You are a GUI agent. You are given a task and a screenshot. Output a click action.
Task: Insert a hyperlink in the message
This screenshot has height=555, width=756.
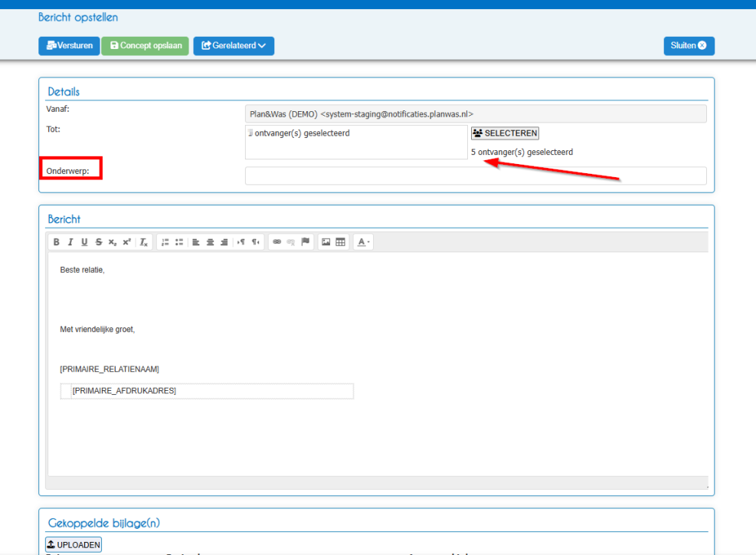coord(277,242)
